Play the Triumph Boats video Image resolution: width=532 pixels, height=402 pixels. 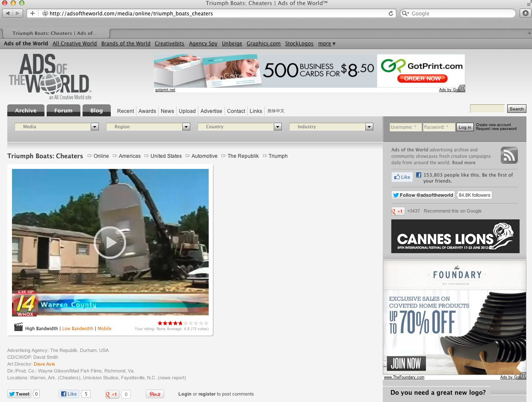[110, 242]
